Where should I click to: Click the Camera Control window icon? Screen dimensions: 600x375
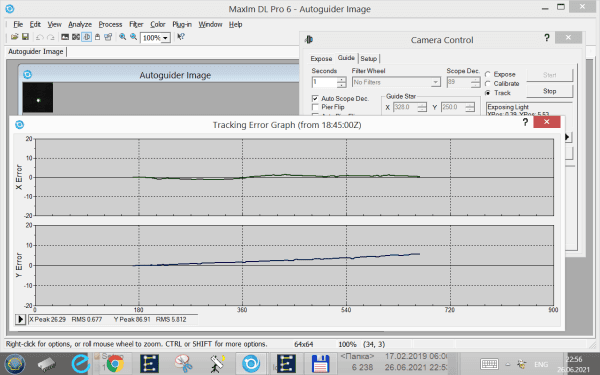click(x=309, y=39)
